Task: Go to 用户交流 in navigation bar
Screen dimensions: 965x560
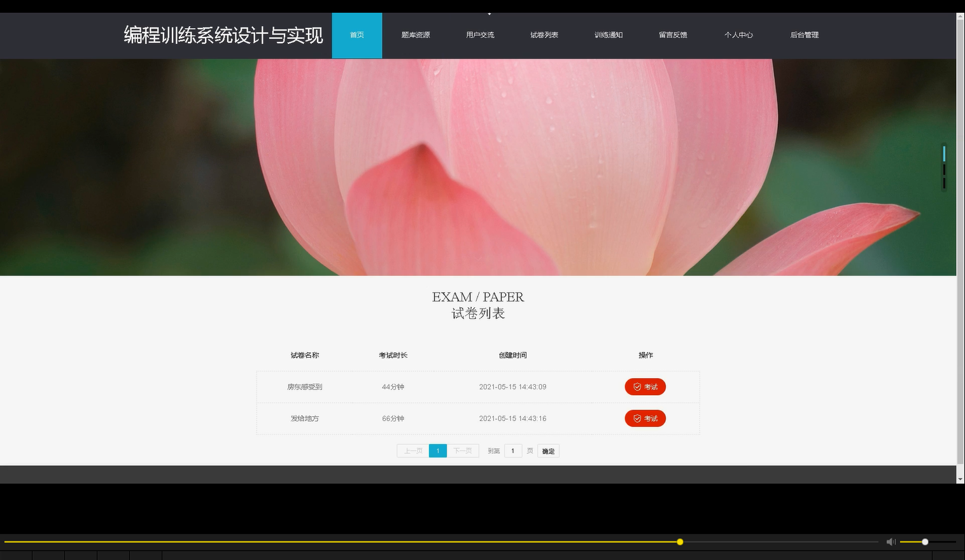Action: coord(480,35)
